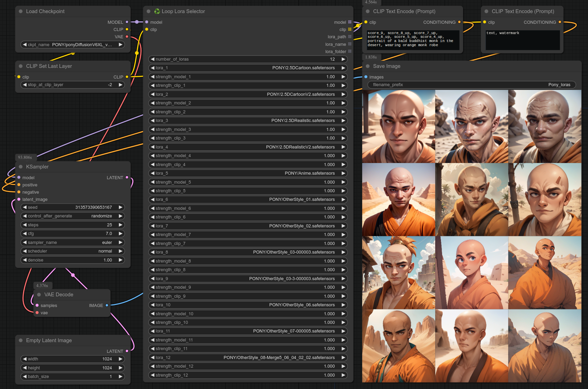Click the IMAGE output port on VAE Decode
Viewport: 588px width, 389px height.
click(107, 305)
